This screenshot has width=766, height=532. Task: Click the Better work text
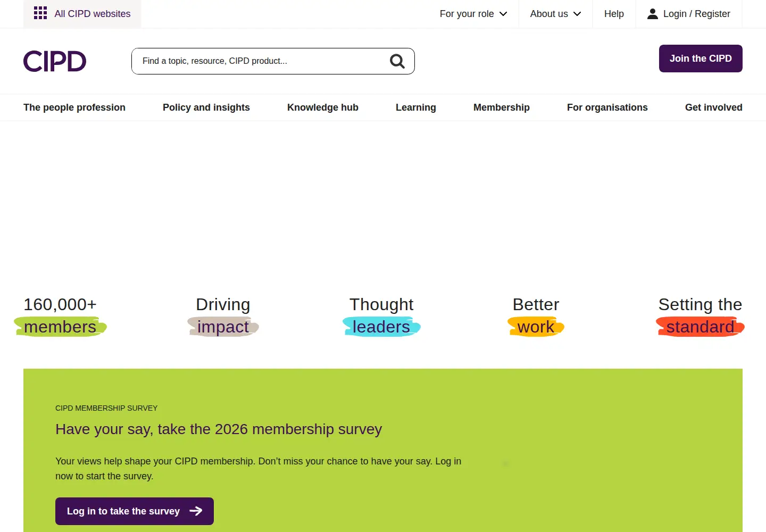pos(536,315)
